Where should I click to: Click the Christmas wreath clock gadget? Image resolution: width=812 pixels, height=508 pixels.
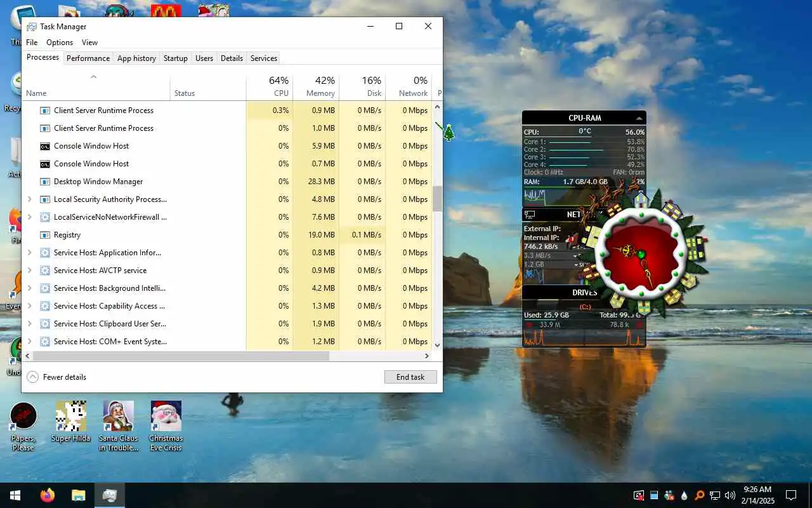(x=641, y=254)
